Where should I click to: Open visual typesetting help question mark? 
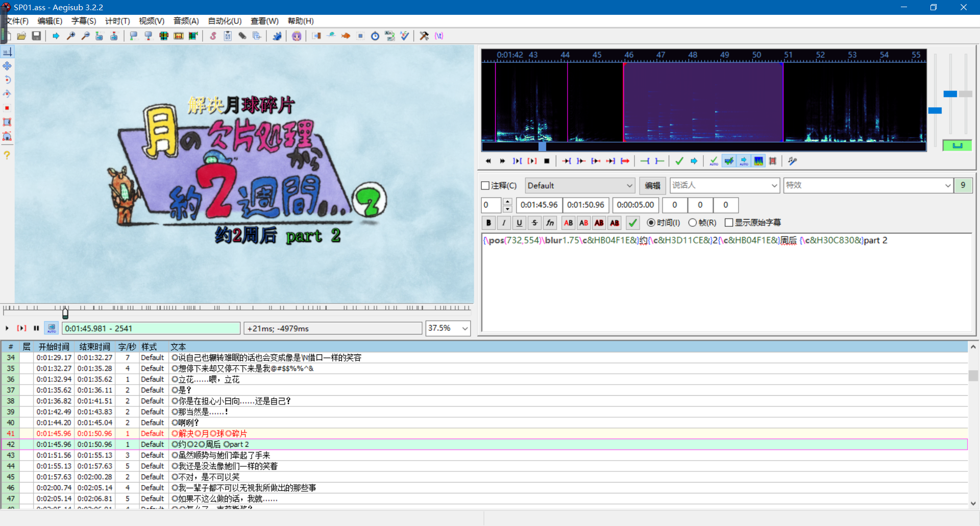click(x=7, y=155)
